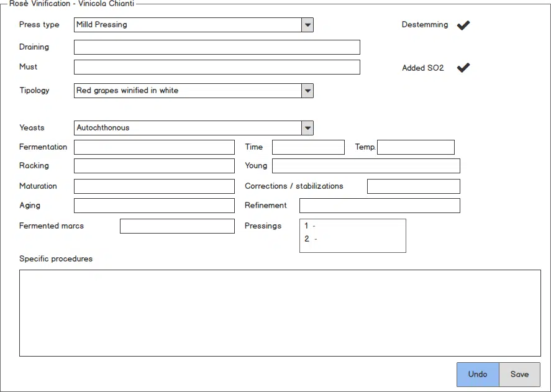The height and width of the screenshot is (392, 551).
Task: Focus the Young input field
Action: coord(366,166)
